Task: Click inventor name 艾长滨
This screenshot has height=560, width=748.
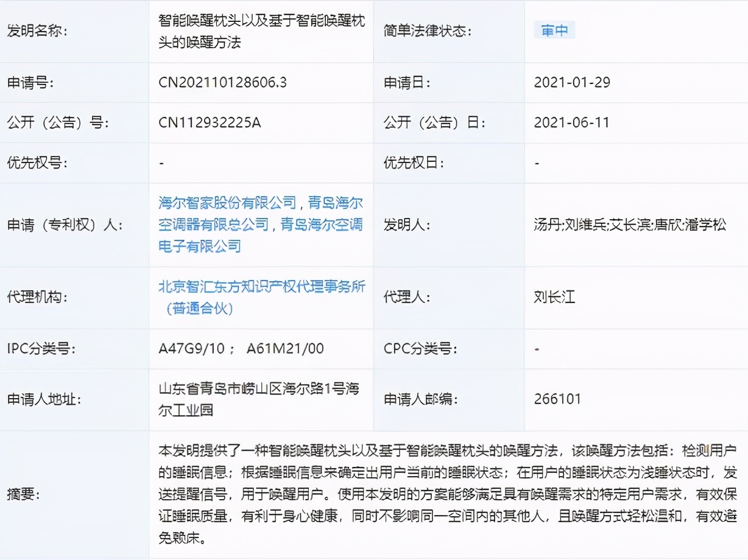Action: tap(631, 225)
